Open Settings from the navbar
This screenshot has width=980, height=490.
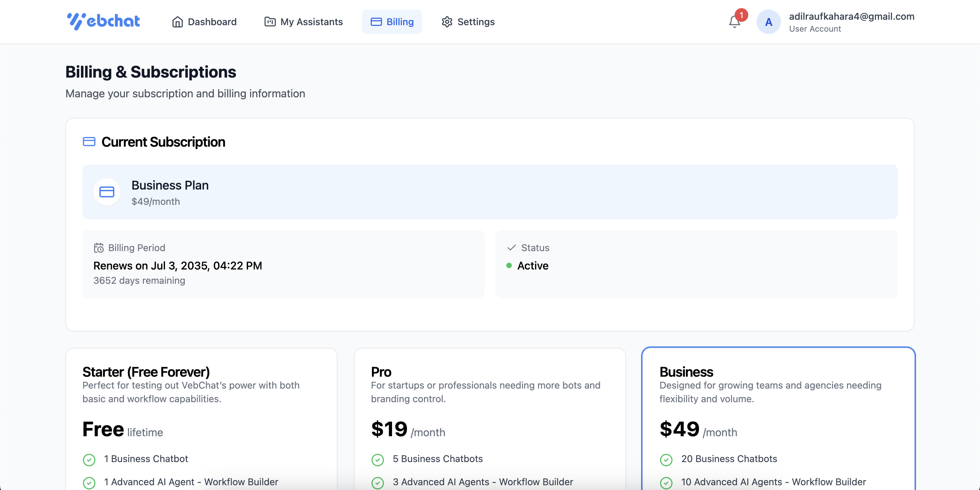coord(468,22)
